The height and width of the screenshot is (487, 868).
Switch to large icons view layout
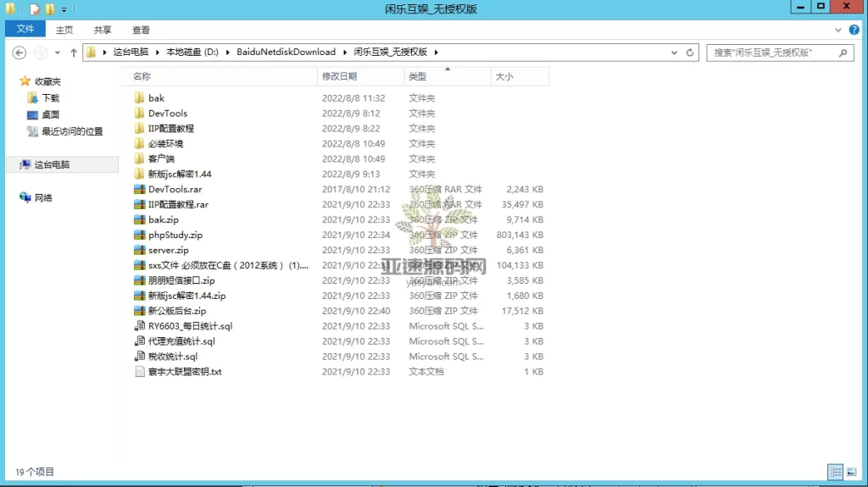tap(851, 472)
